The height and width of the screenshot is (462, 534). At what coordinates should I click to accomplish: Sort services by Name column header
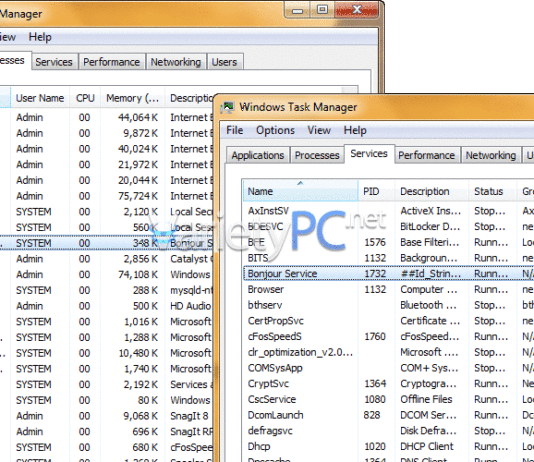click(300, 191)
